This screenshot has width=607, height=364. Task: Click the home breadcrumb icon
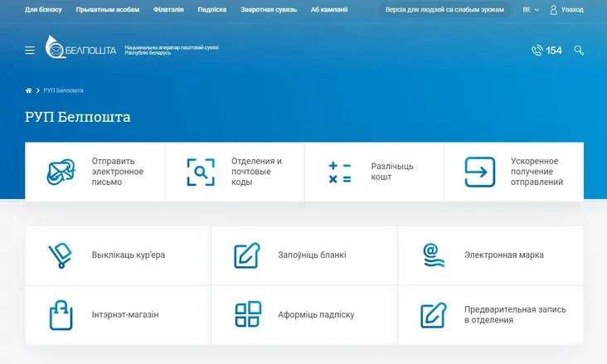[x=28, y=90]
